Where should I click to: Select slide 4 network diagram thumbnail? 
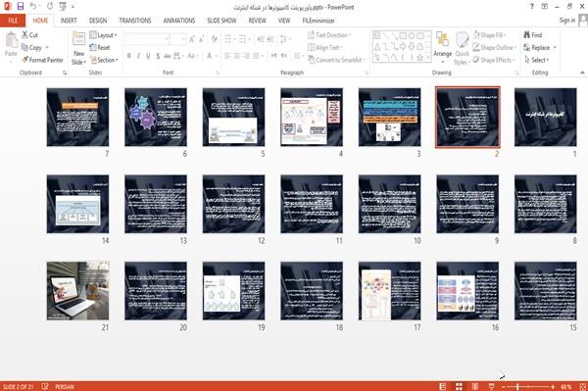pyautogui.click(x=312, y=117)
